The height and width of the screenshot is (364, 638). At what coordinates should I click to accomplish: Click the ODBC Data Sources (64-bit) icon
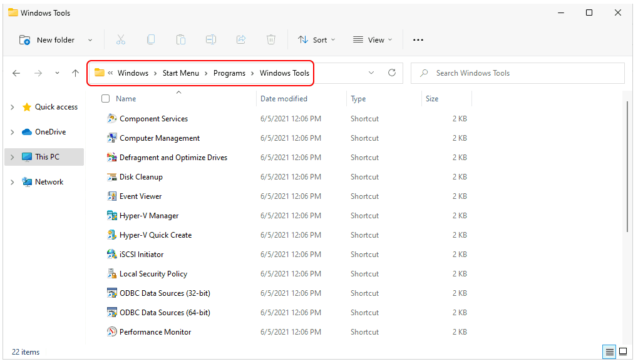[111, 313]
